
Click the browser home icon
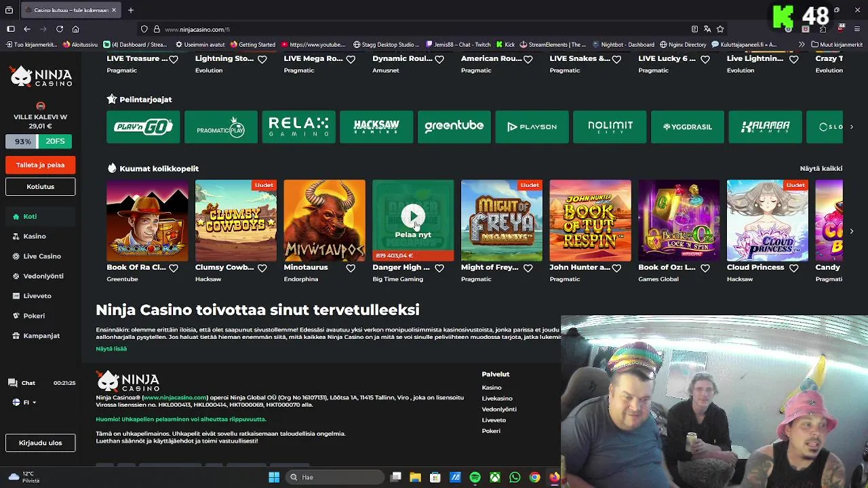click(76, 29)
